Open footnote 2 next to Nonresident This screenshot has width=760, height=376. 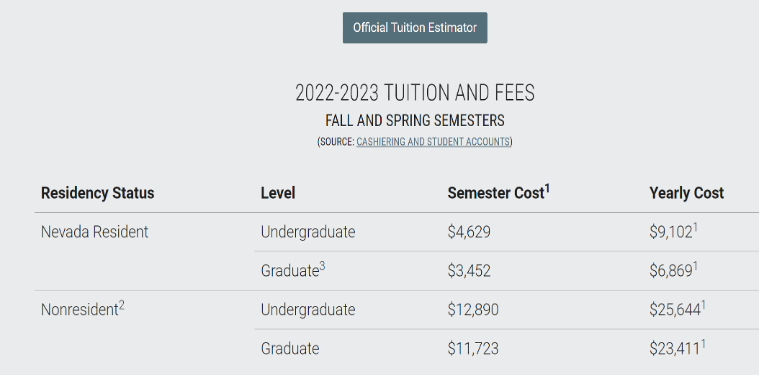point(122,305)
